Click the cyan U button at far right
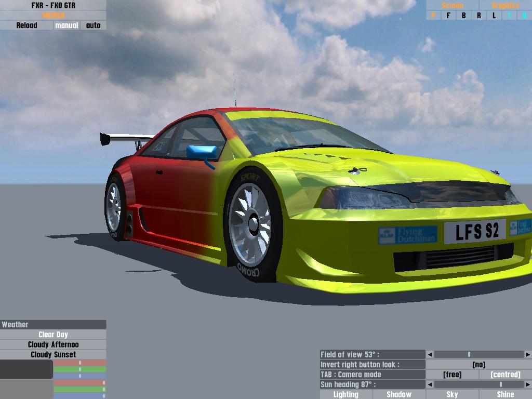532x399 pixels. pyautogui.click(x=525, y=15)
